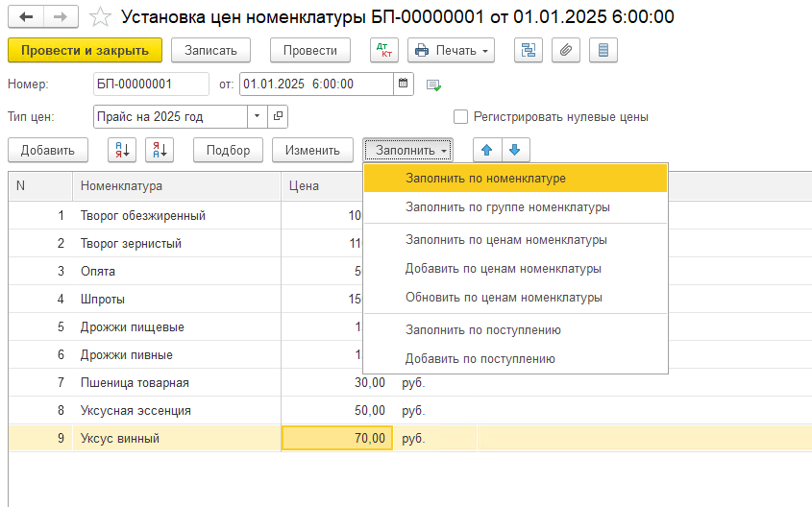This screenshot has height=507, width=812.
Task: Open the document structure/related documents icon
Action: coord(529,50)
